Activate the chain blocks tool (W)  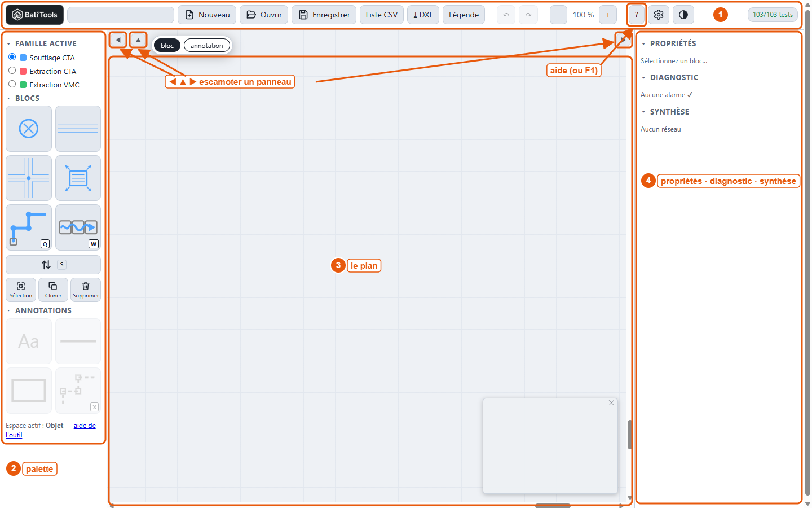(78, 227)
